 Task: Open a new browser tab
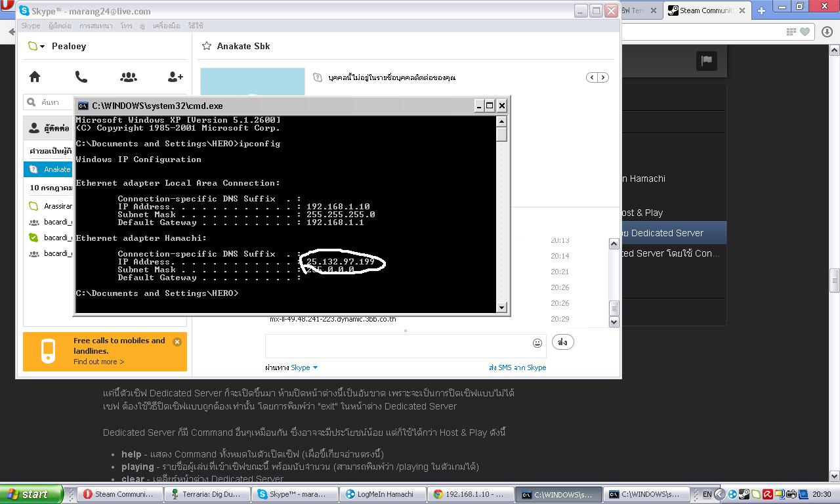tap(761, 10)
